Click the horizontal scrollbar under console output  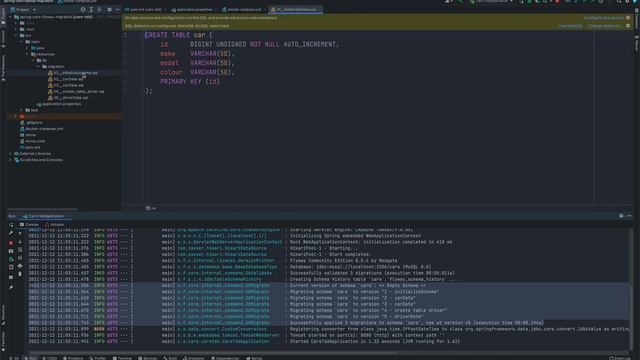click(x=212, y=353)
